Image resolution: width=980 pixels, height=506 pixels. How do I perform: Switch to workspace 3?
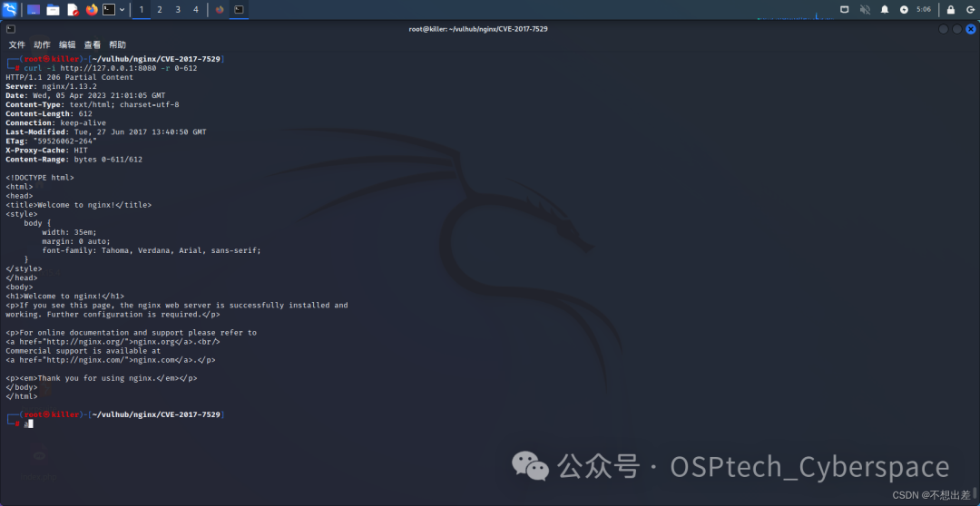178,9
